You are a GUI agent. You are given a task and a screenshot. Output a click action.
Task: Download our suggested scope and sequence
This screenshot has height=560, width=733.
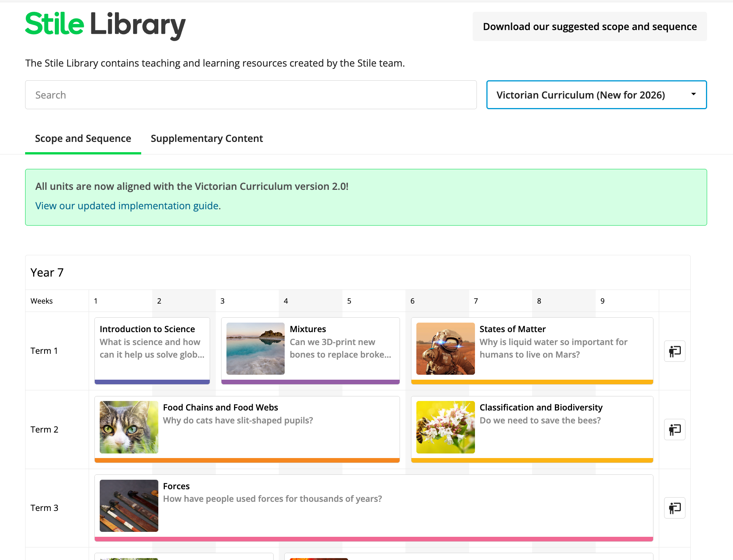coord(590,27)
